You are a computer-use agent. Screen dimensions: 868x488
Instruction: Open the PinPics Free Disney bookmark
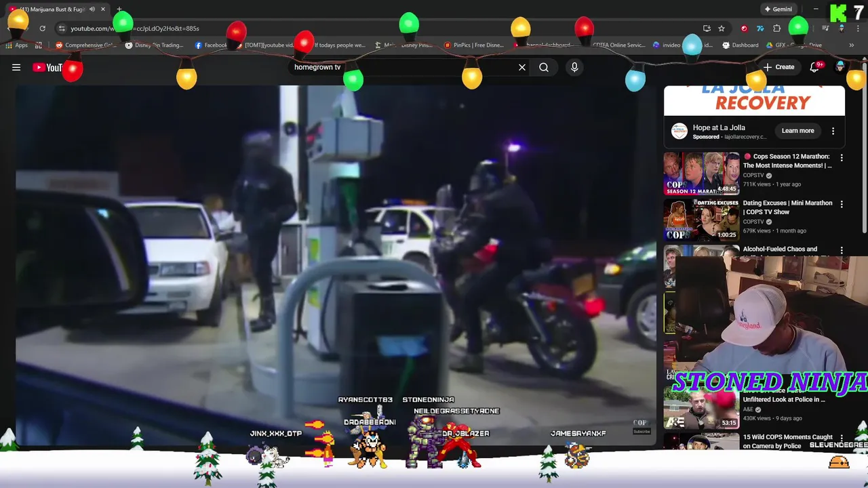(473, 45)
